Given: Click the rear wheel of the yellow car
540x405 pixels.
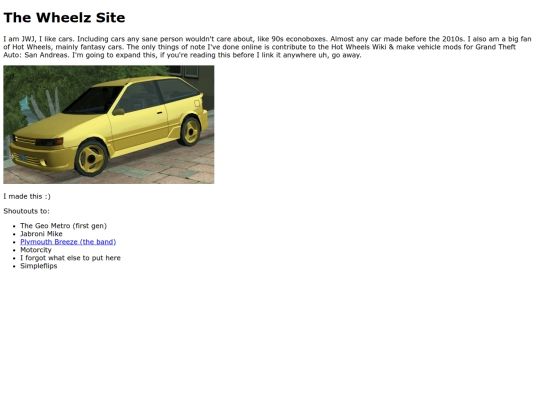Looking at the screenshot, I should [190, 131].
